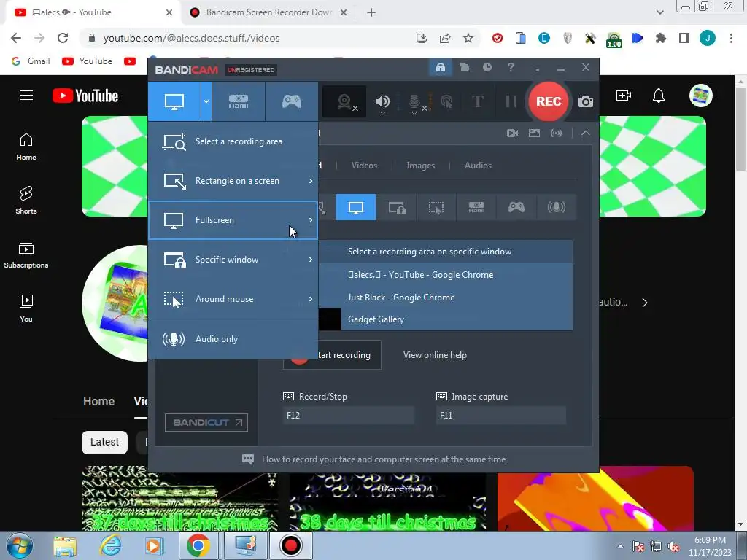
Task: Choose Fullscreen recording mode
Action: 233,220
